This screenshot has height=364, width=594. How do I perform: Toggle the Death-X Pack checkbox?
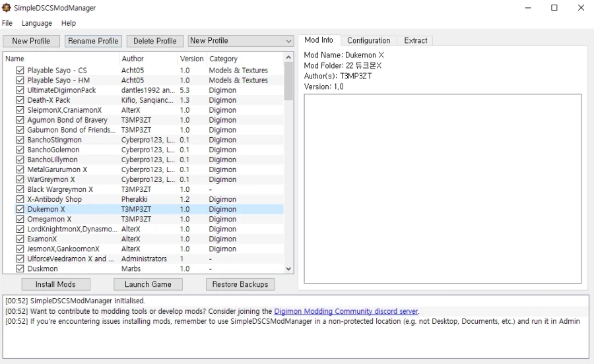click(20, 100)
